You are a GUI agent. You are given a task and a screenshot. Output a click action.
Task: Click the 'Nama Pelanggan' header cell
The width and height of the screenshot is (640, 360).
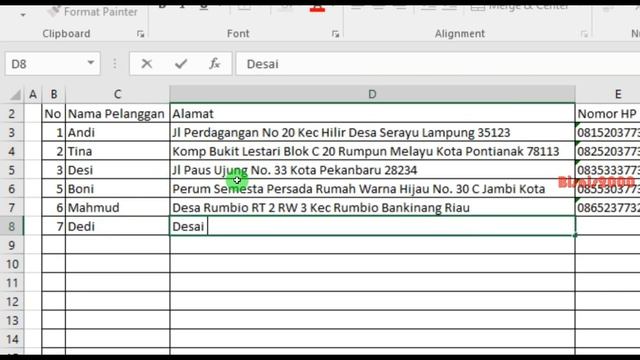[118, 113]
